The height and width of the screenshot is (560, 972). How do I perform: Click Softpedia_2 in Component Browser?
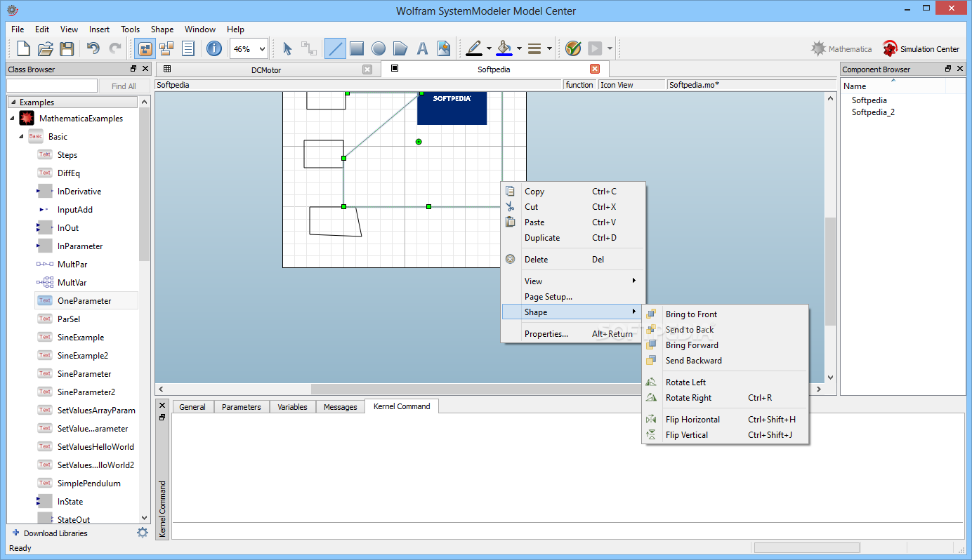(873, 112)
